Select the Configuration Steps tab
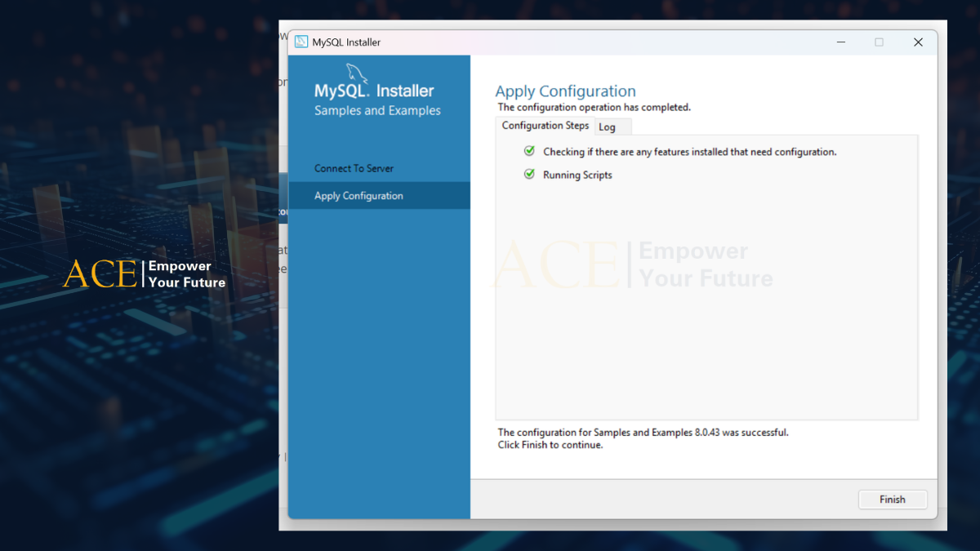The height and width of the screenshot is (551, 980). (x=544, y=125)
